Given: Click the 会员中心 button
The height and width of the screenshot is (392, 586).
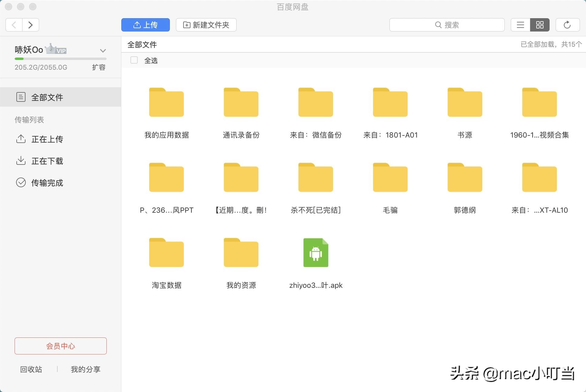Looking at the screenshot, I should coord(60,346).
